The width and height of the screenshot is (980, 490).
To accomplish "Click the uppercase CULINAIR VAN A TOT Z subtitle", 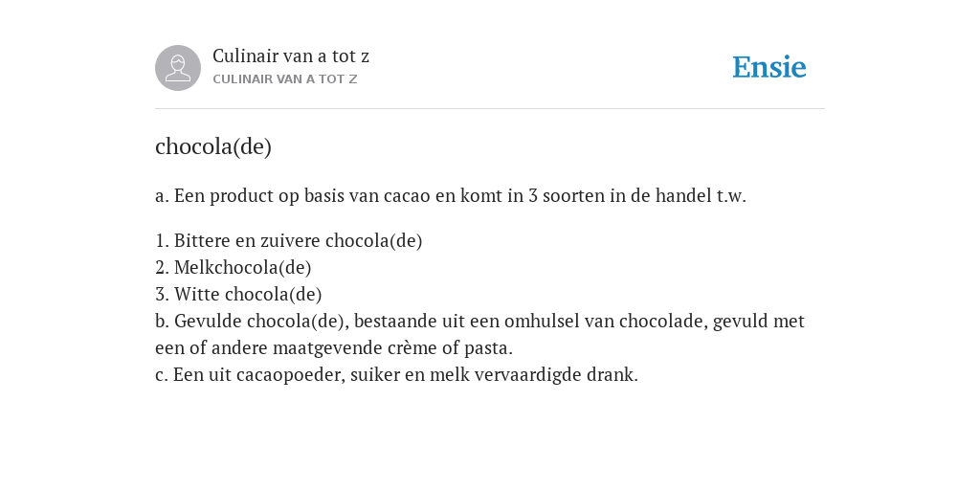I will click(x=285, y=79).
